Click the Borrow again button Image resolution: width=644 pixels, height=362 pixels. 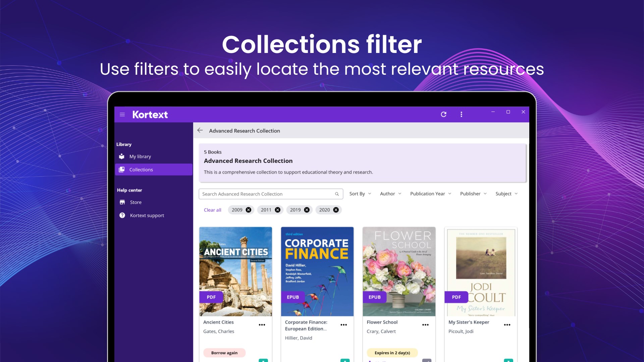point(224,353)
